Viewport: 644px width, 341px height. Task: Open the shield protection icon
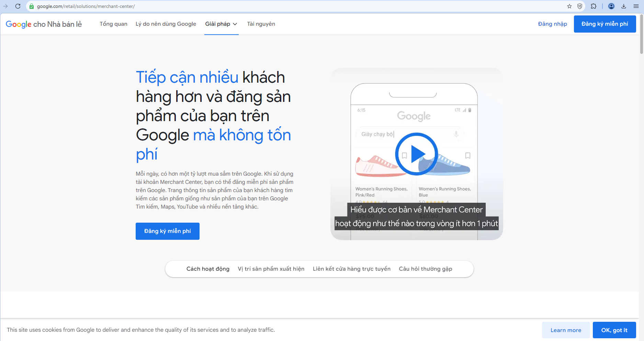point(580,6)
